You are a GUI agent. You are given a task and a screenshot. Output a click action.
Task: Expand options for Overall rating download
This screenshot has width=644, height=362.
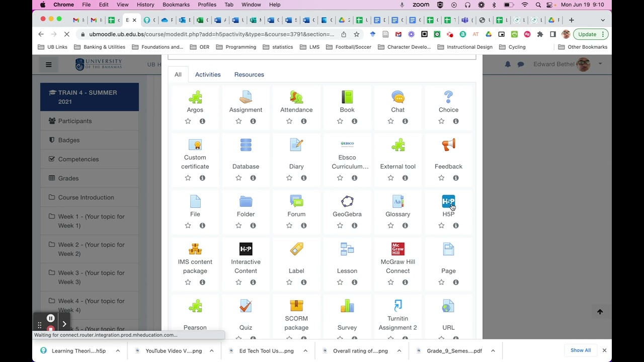[399, 351]
